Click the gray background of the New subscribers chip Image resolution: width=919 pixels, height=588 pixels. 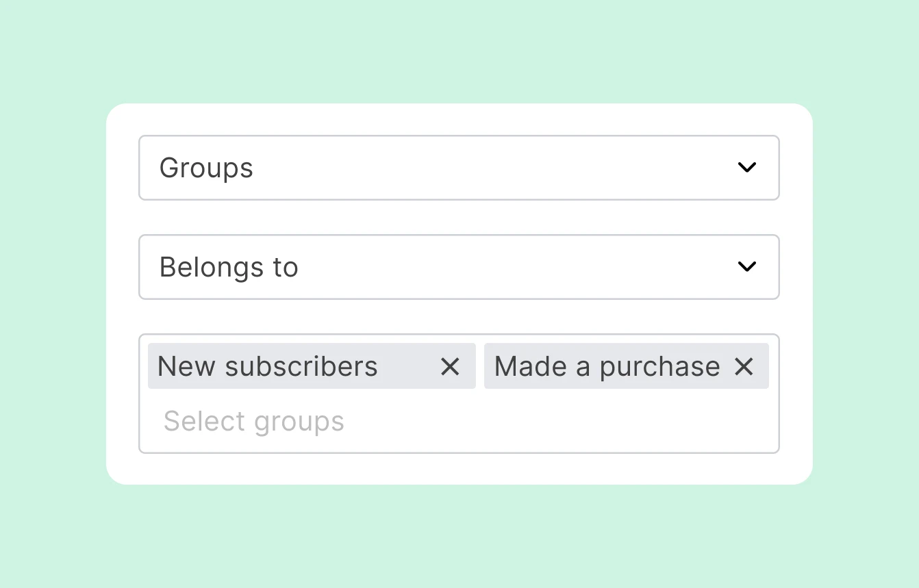[x=407, y=367]
